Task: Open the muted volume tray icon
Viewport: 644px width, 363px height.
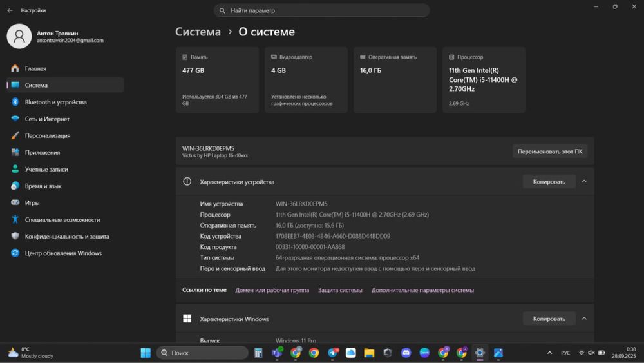Action: [x=591, y=353]
